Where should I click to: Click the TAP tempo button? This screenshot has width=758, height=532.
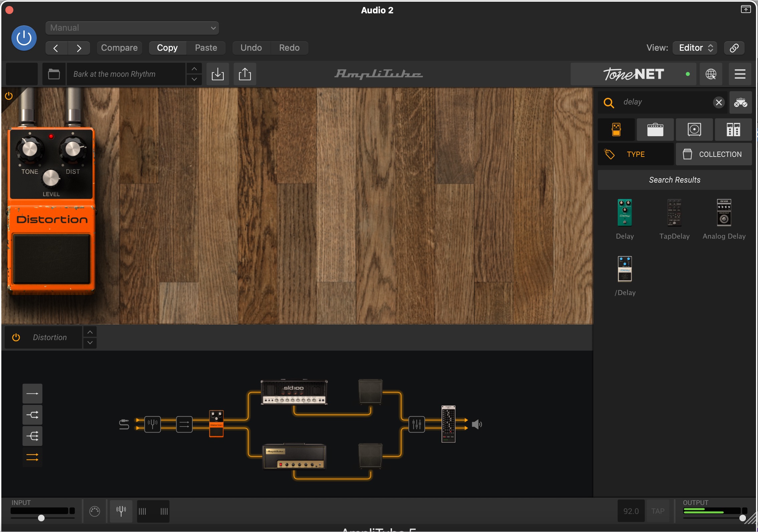658,511
